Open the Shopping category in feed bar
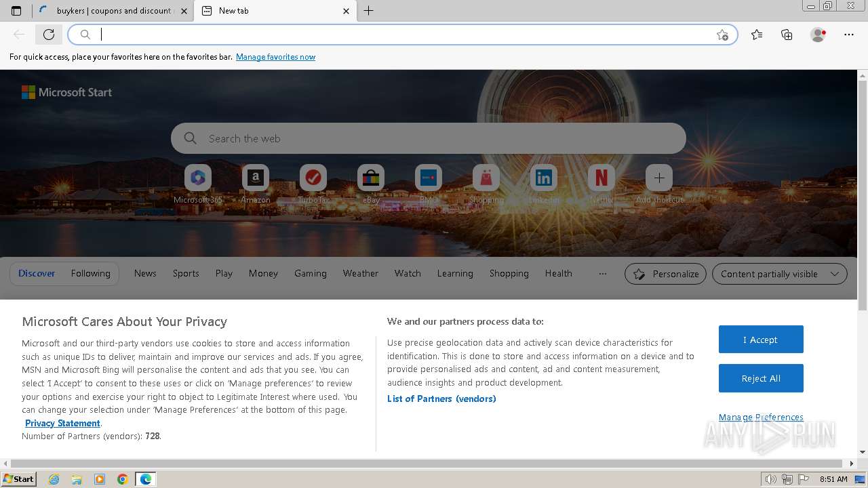Viewport: 868px width, 488px height. (x=509, y=274)
